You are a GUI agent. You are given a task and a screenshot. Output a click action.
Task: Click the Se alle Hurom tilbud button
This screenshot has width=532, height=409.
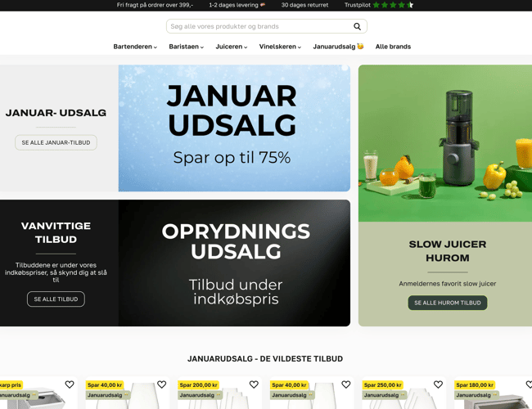448,303
